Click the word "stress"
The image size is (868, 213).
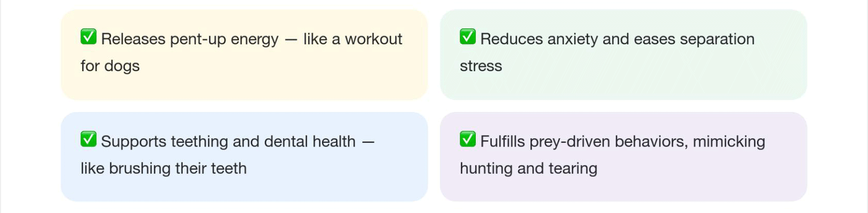(x=480, y=66)
